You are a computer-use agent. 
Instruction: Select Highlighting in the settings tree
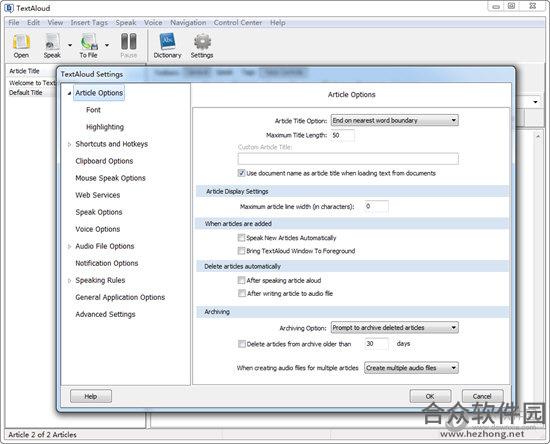[x=105, y=127]
